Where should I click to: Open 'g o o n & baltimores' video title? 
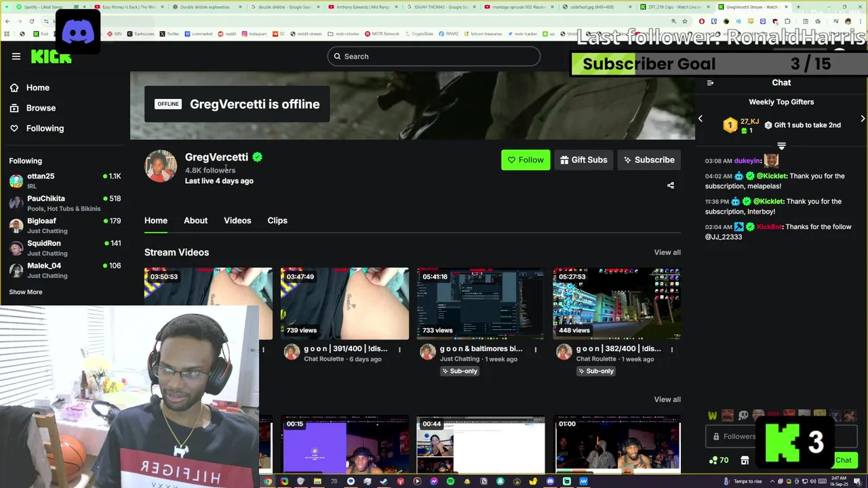pyautogui.click(x=481, y=348)
